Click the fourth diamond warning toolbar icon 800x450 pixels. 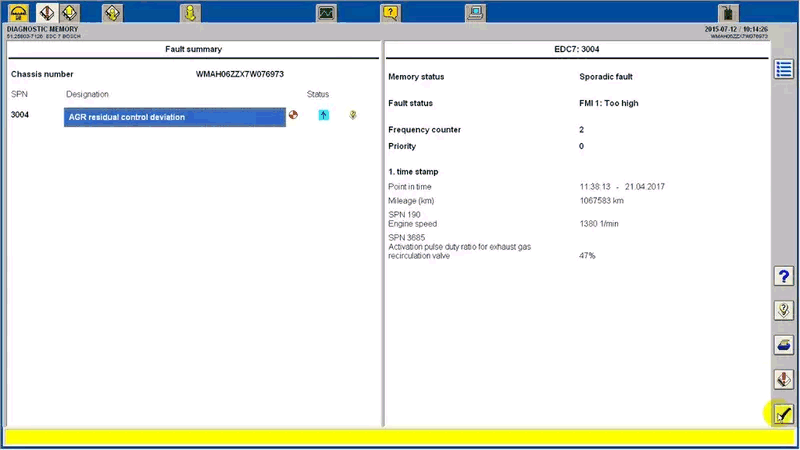click(x=113, y=13)
